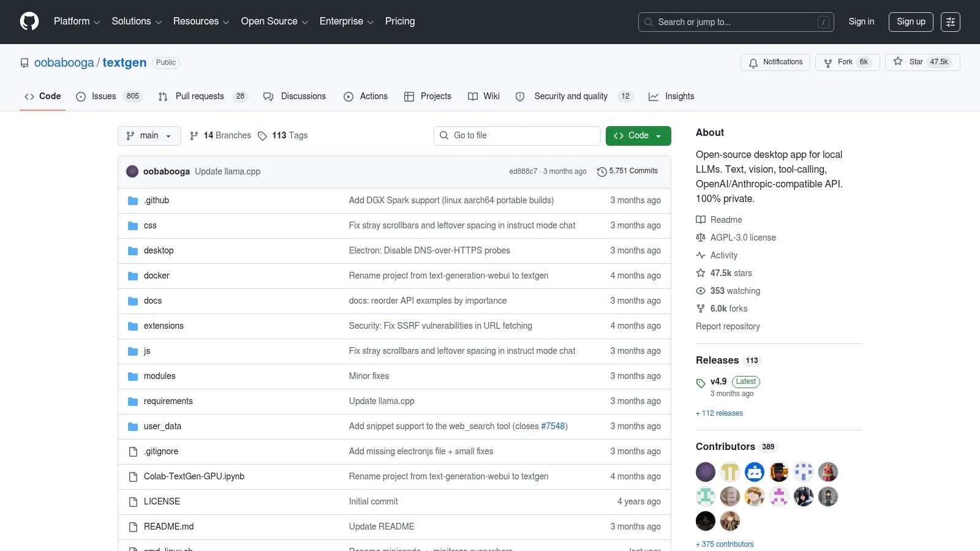Open the Projects tab
The height and width of the screenshot is (551, 980).
428,97
